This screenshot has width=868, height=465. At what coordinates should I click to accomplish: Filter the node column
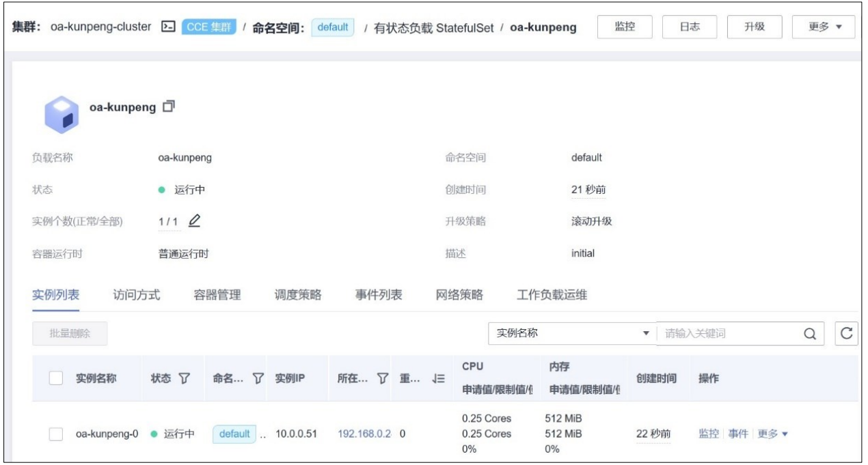coord(383,379)
